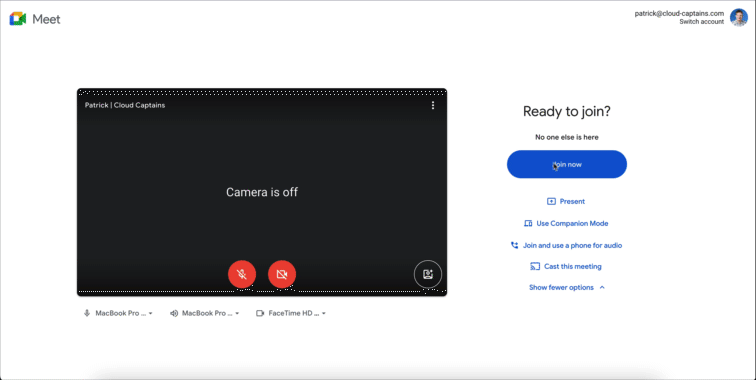Image resolution: width=756 pixels, height=380 pixels.
Task: Unmute the microphone with red mic button
Action: pos(242,274)
